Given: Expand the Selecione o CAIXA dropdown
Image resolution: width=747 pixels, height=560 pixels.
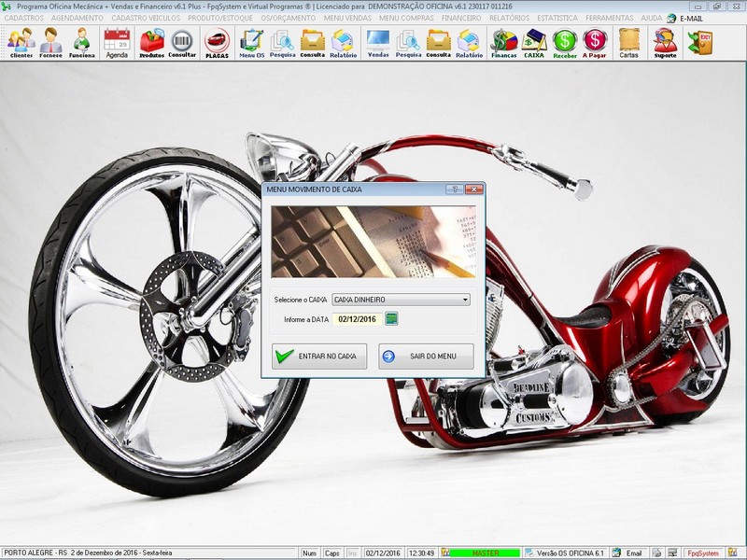Looking at the screenshot, I should pyautogui.click(x=465, y=300).
